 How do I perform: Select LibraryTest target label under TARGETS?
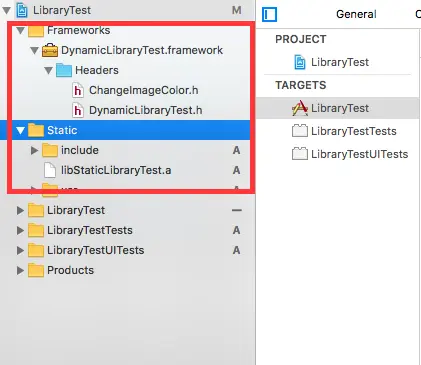[x=340, y=108]
